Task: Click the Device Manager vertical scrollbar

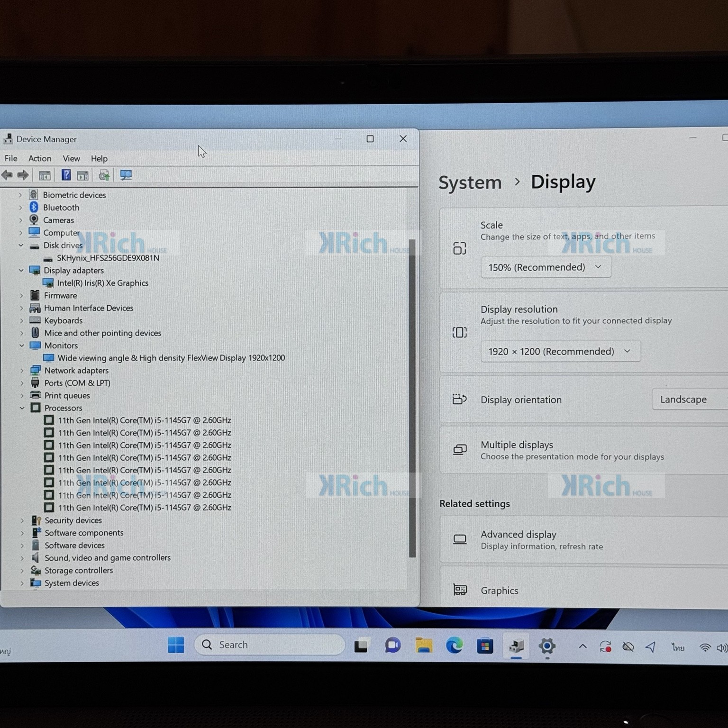Action: tap(412, 398)
